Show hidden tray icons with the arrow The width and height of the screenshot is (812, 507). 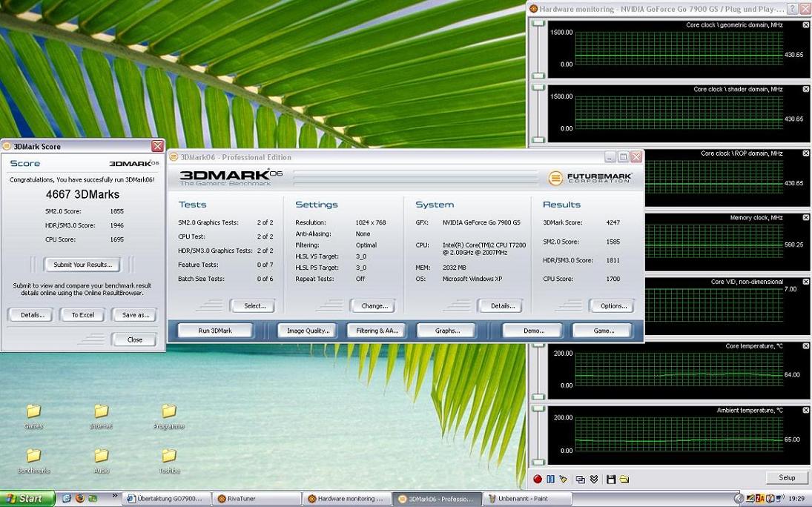point(739,499)
